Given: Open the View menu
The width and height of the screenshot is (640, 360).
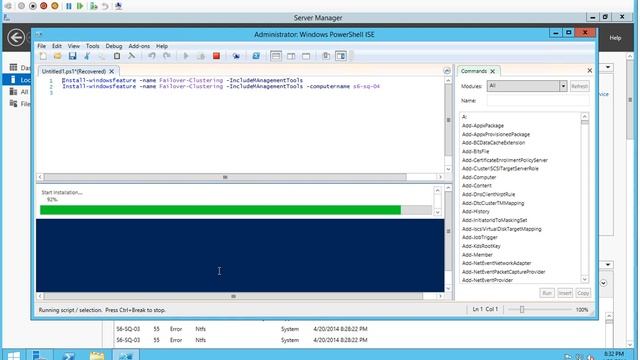Looking at the screenshot, I should [74, 46].
